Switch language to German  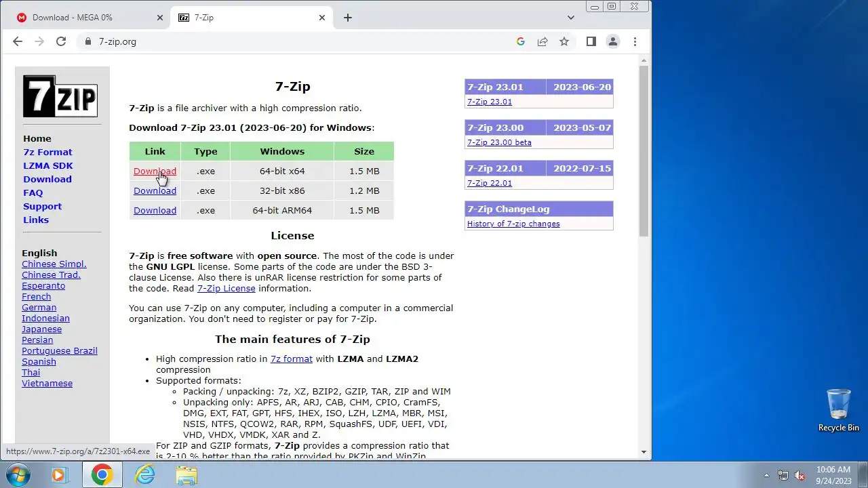coord(39,307)
